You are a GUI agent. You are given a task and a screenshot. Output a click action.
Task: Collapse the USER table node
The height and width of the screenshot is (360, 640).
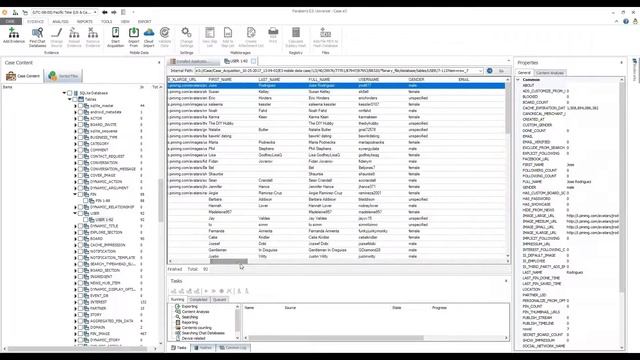[x=76, y=213]
